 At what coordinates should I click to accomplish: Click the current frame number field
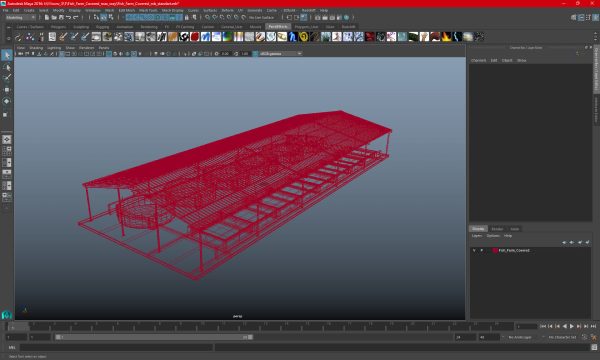pos(527,326)
